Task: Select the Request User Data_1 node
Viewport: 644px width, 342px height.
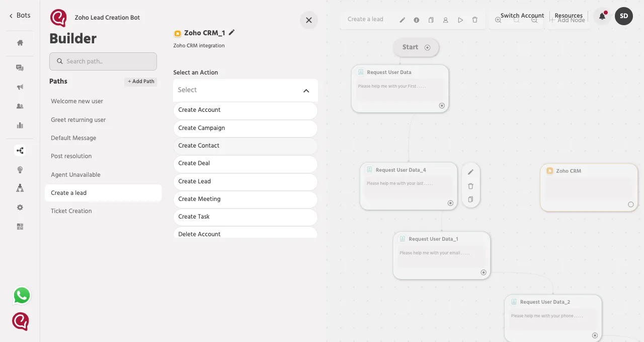Action: [442, 255]
